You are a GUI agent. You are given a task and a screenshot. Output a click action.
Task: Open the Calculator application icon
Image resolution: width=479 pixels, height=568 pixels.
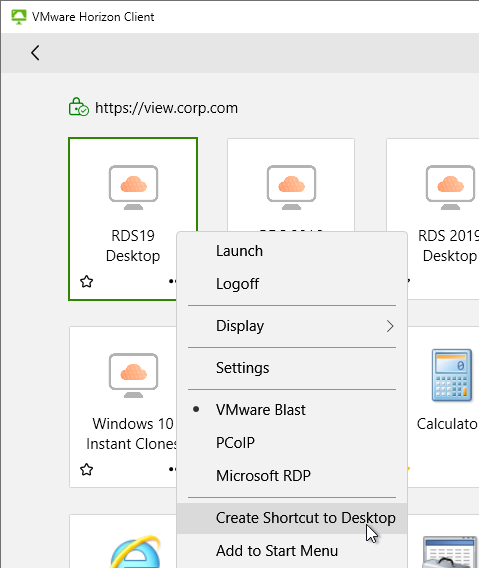[452, 375]
